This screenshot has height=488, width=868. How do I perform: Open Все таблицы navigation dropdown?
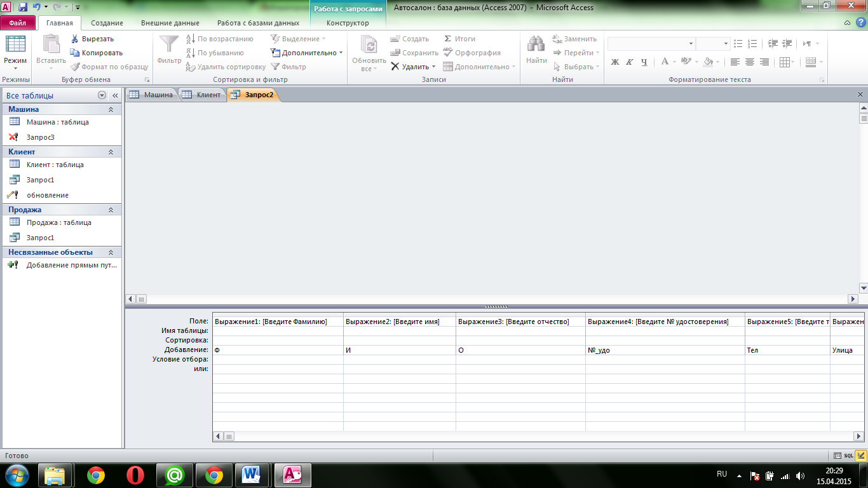pyautogui.click(x=102, y=95)
